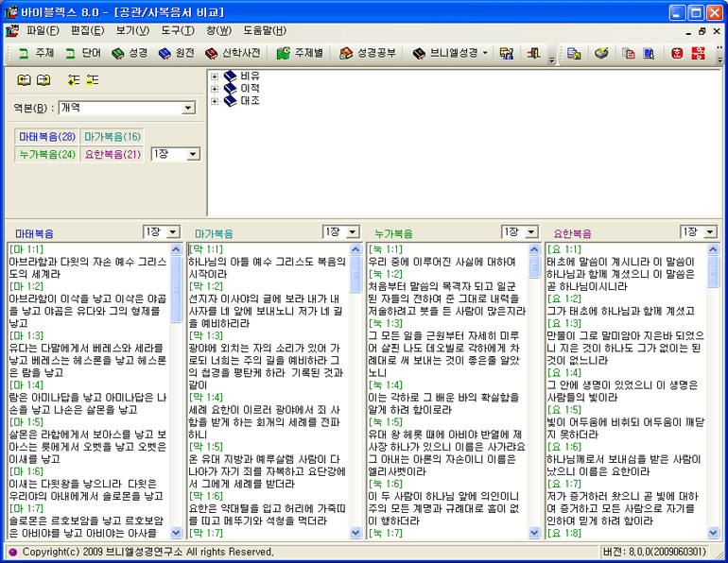
Task: Restore the inner document window
Action: tap(702, 31)
